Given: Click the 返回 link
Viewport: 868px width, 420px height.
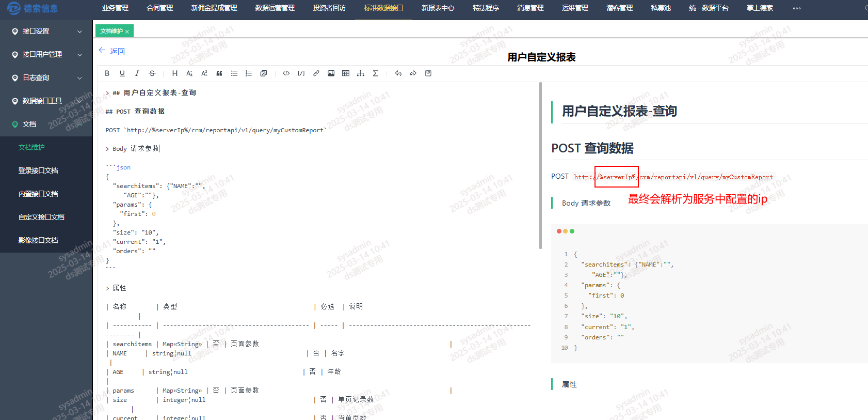Looking at the screenshot, I should pos(117,51).
